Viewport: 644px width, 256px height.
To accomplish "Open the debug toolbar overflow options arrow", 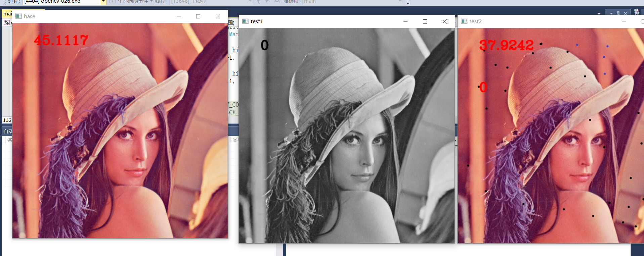I will 408,3.
